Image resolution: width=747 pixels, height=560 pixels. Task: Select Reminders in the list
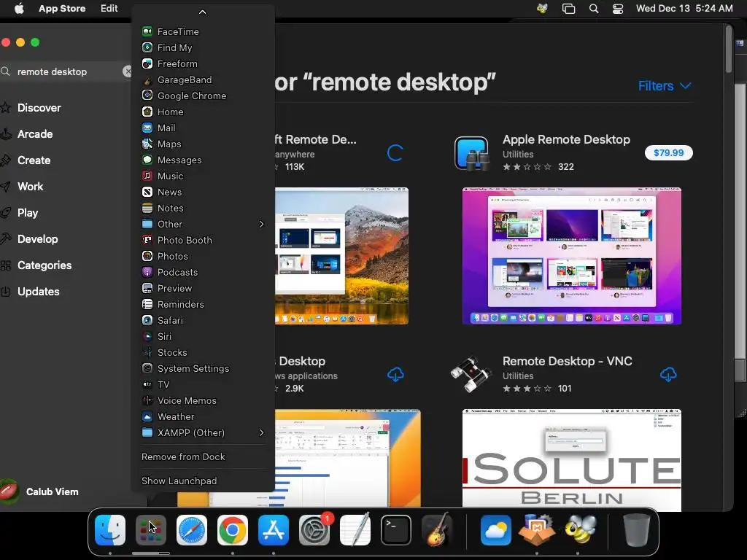203,304
